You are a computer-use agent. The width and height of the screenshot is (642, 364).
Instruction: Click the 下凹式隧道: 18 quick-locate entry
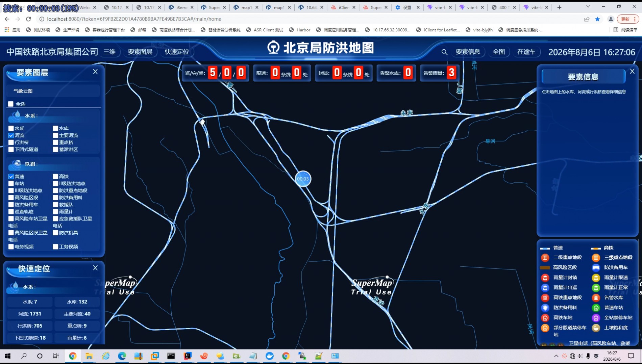pyautogui.click(x=30, y=338)
